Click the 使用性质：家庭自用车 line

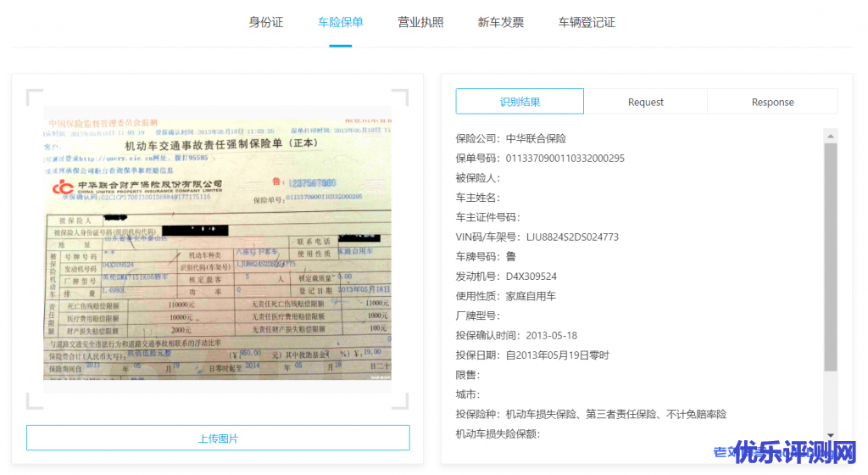pyautogui.click(x=505, y=296)
